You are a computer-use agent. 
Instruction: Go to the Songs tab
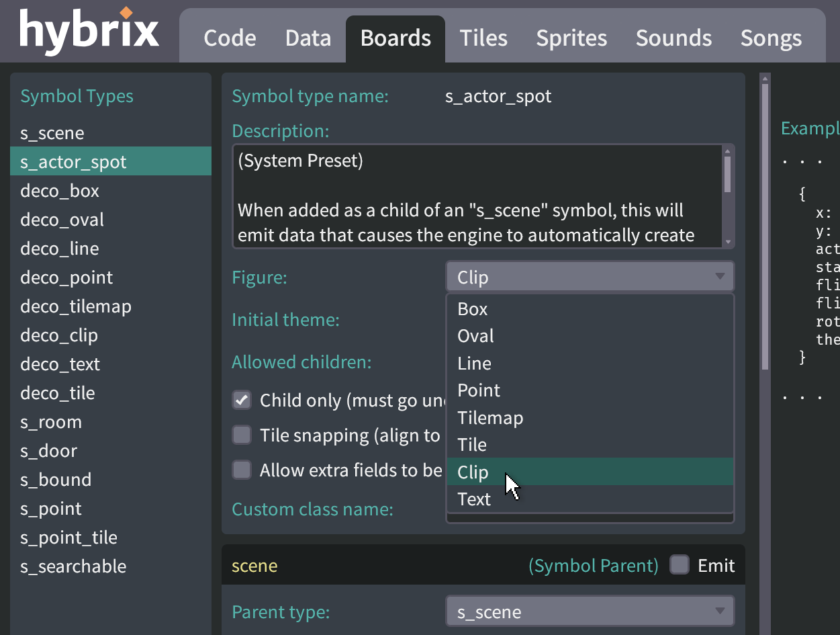[771, 38]
